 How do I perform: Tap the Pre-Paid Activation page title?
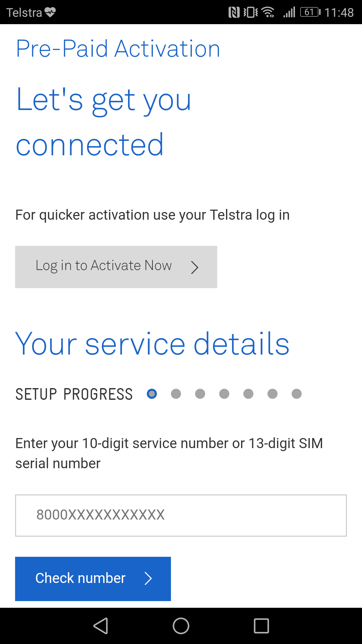(118, 49)
